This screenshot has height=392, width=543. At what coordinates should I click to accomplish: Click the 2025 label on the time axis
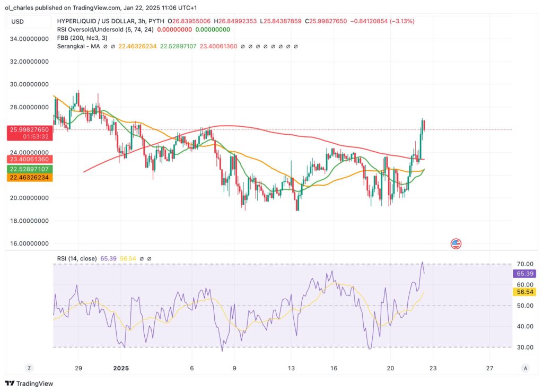click(x=121, y=367)
